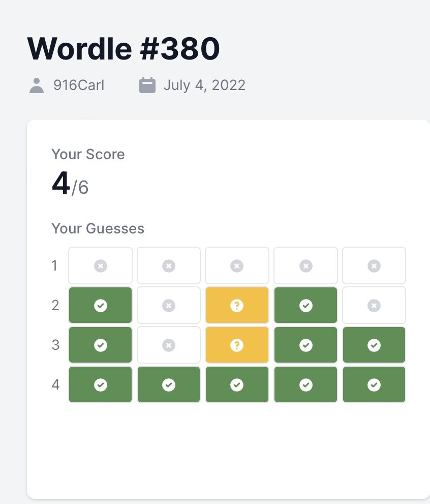Click the gray X icon in guess 2 second tile
The image size is (430, 504).
[169, 305]
